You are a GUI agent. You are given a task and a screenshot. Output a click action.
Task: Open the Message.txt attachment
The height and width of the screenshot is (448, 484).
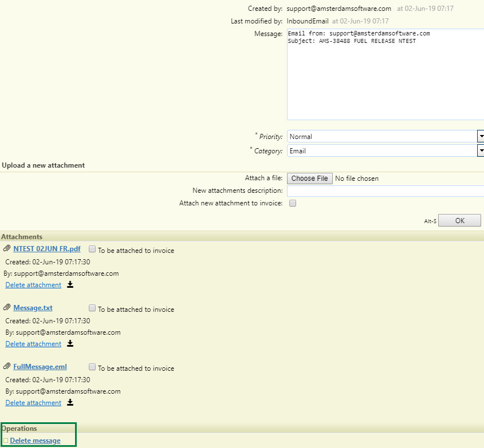tap(33, 307)
